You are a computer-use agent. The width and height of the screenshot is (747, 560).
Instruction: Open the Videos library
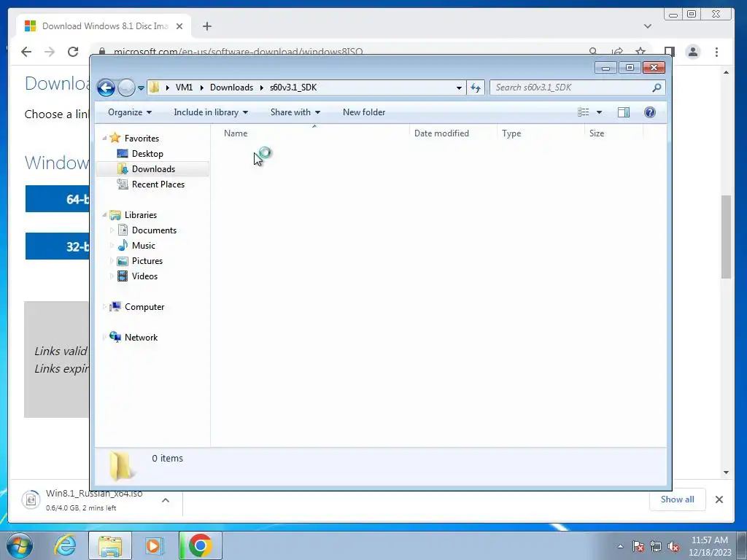point(144,276)
